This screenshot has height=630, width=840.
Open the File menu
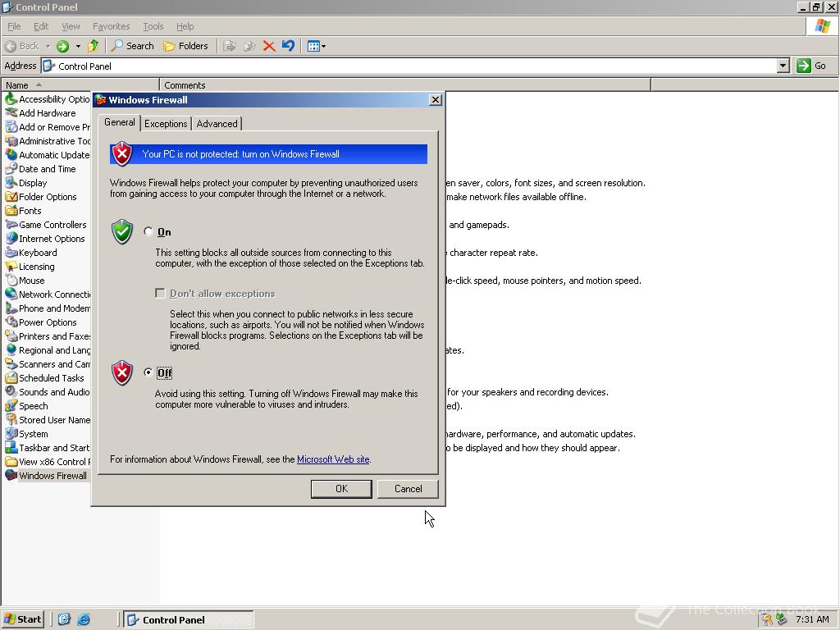(x=14, y=26)
